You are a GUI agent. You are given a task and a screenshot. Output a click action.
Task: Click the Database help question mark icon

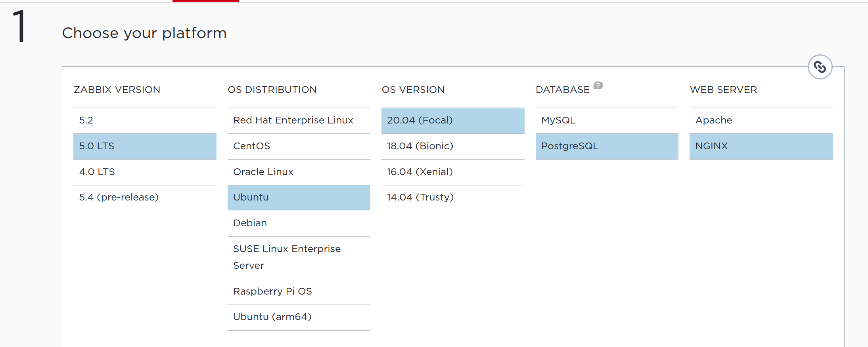pos(598,85)
